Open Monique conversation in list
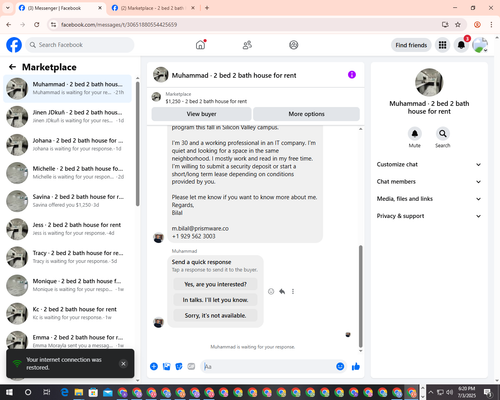 coord(68,285)
